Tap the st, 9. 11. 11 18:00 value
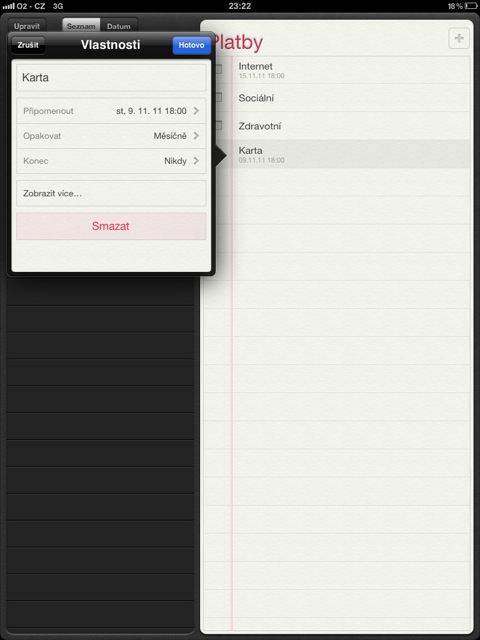480x640 pixels. coord(151,111)
